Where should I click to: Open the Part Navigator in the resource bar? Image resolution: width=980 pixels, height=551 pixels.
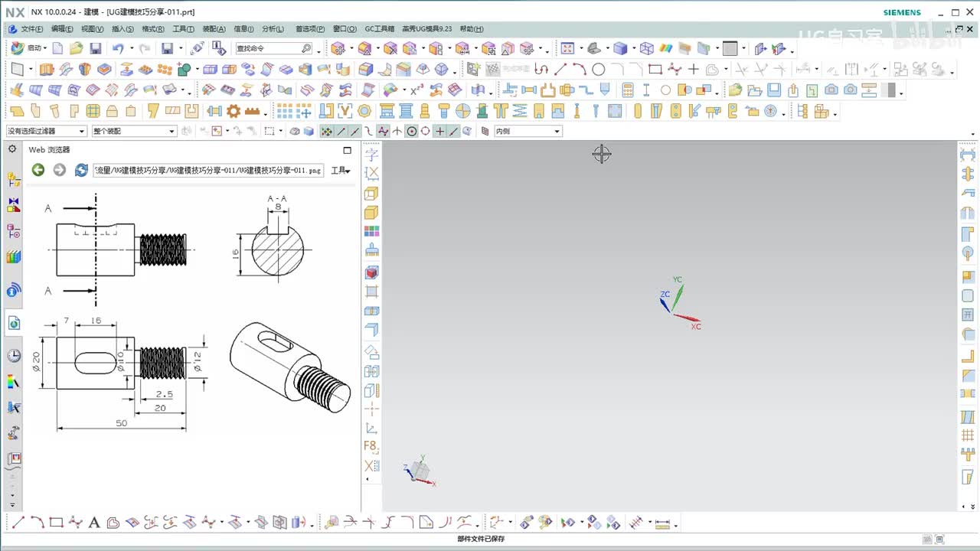click(x=14, y=231)
